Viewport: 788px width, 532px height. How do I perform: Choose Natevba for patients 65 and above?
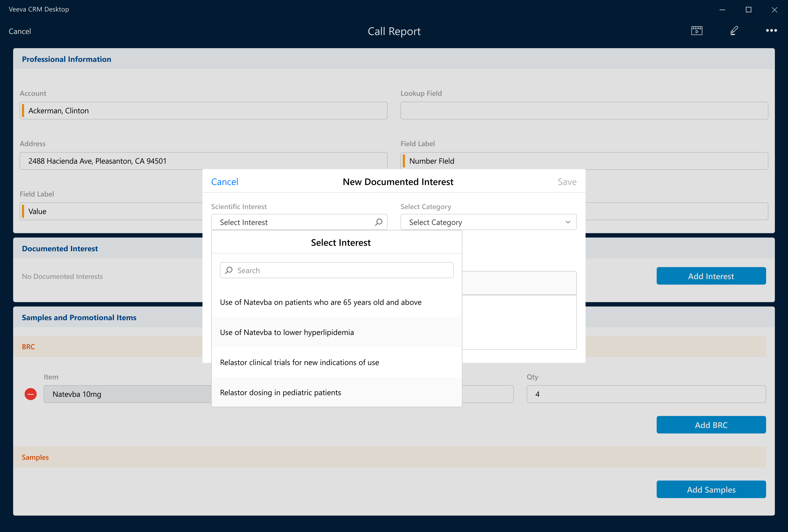320,302
